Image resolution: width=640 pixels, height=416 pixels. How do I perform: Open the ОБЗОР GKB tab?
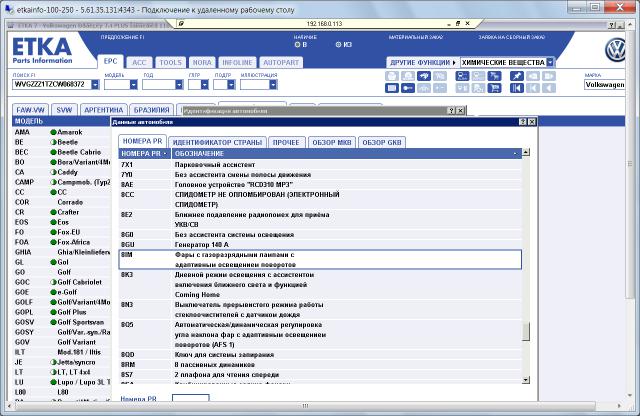point(382,142)
